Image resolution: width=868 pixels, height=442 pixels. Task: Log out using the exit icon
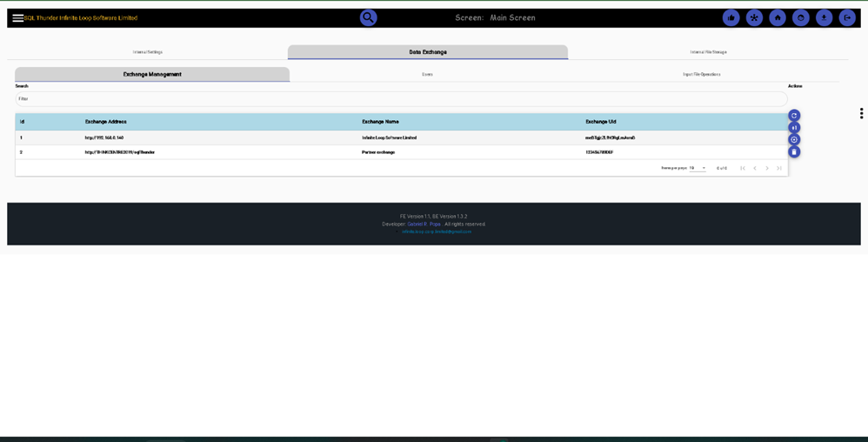coord(847,17)
